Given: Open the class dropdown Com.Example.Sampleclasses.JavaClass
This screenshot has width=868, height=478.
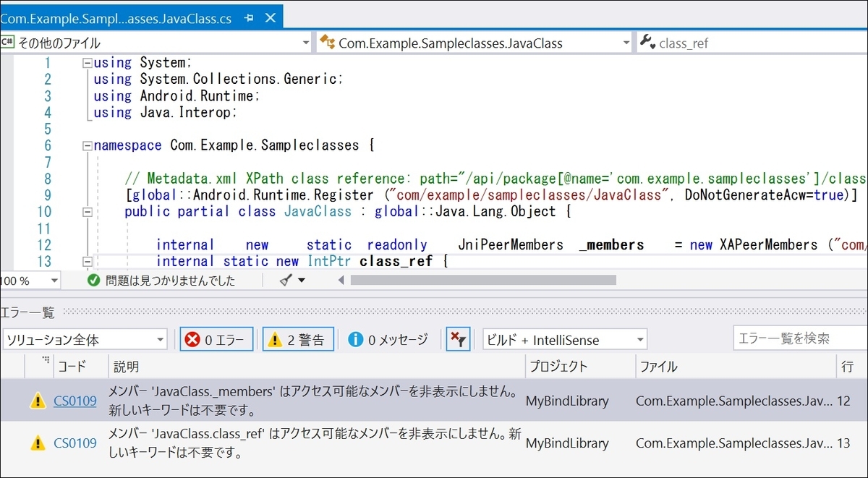Looking at the screenshot, I should (x=475, y=43).
